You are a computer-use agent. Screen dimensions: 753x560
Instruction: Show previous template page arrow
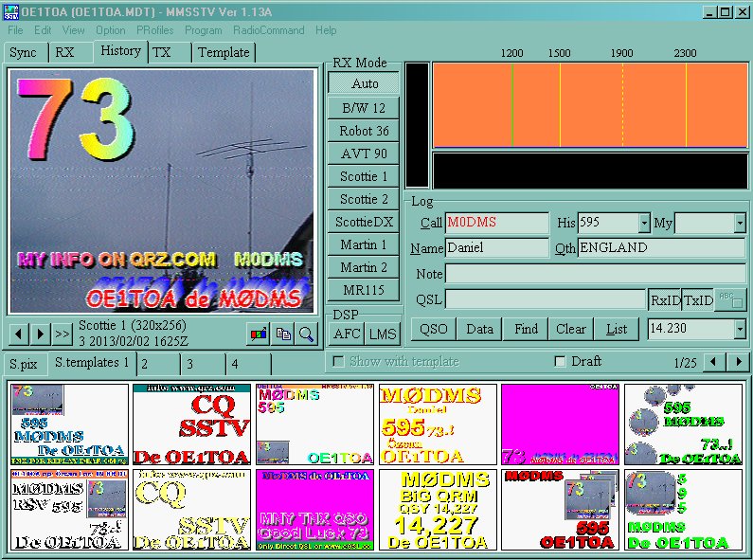tap(715, 363)
